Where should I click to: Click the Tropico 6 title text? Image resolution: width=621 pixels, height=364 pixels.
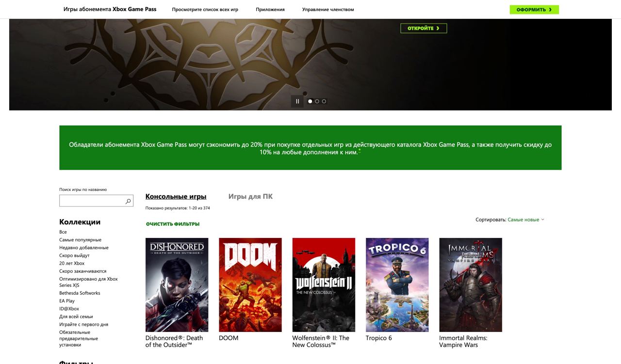379,338
